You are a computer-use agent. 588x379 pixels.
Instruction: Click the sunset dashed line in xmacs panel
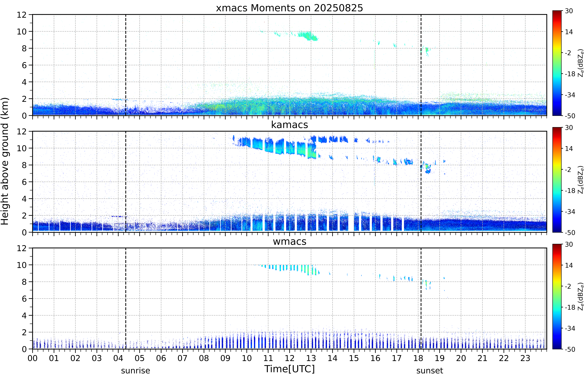421,65
